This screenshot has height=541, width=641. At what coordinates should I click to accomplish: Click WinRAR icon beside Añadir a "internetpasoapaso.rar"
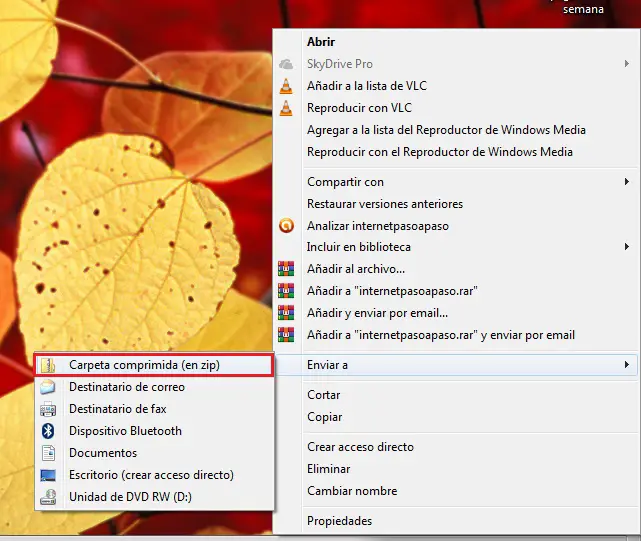(286, 291)
